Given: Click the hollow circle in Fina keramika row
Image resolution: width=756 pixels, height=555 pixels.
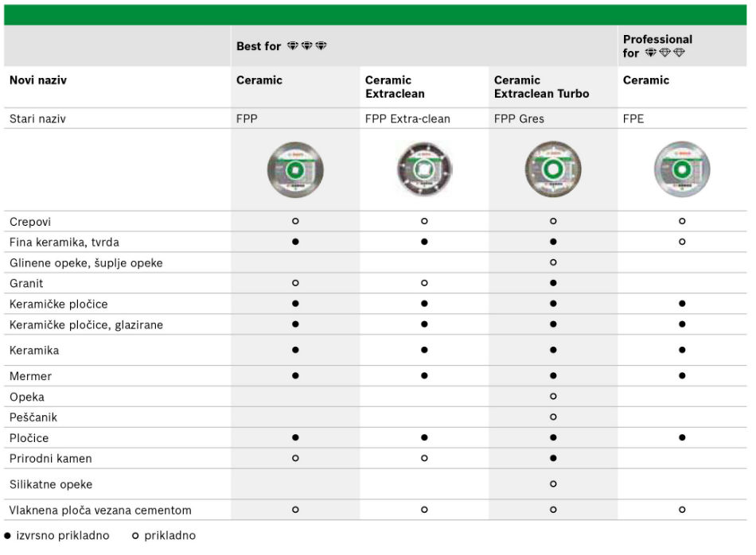Looking at the screenshot, I should (x=682, y=242).
